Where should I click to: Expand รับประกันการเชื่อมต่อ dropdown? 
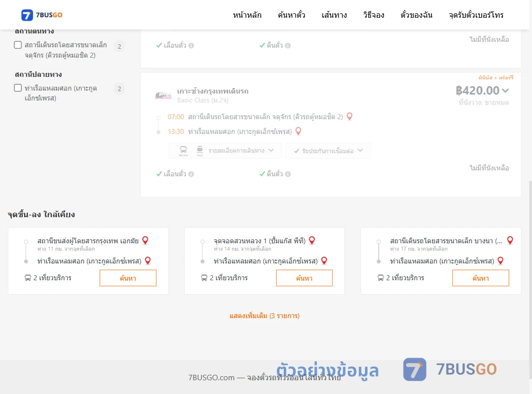(x=328, y=151)
